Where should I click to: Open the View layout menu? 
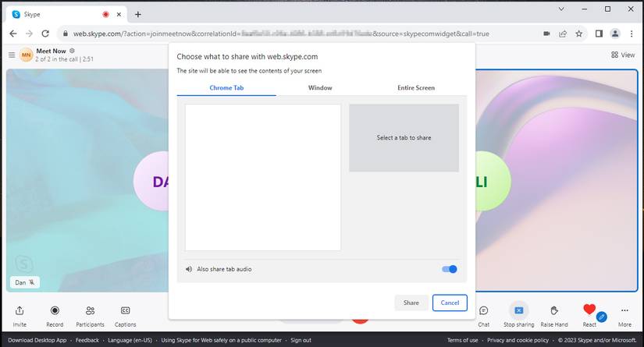coord(623,55)
